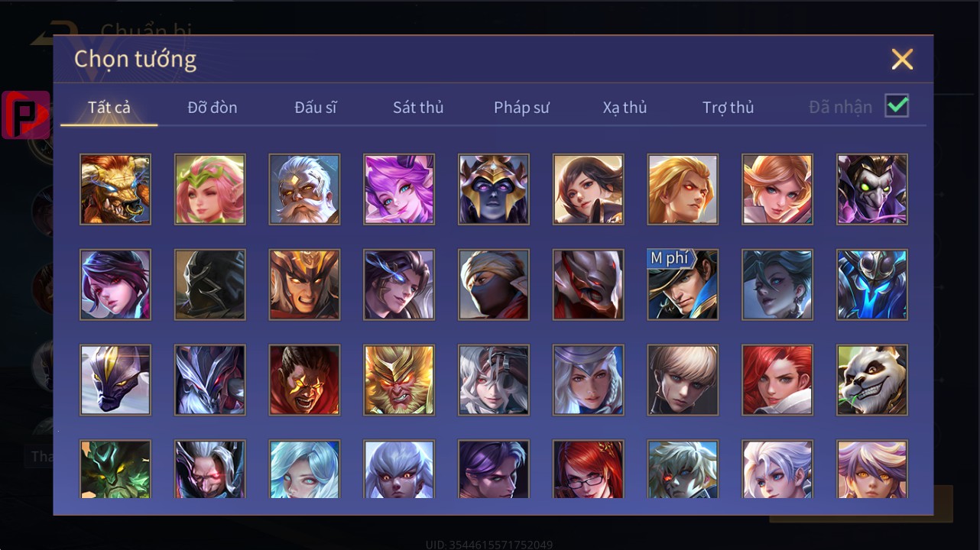This screenshot has height=550, width=980.
Task: Select the panda hero portrait
Action: click(x=872, y=380)
